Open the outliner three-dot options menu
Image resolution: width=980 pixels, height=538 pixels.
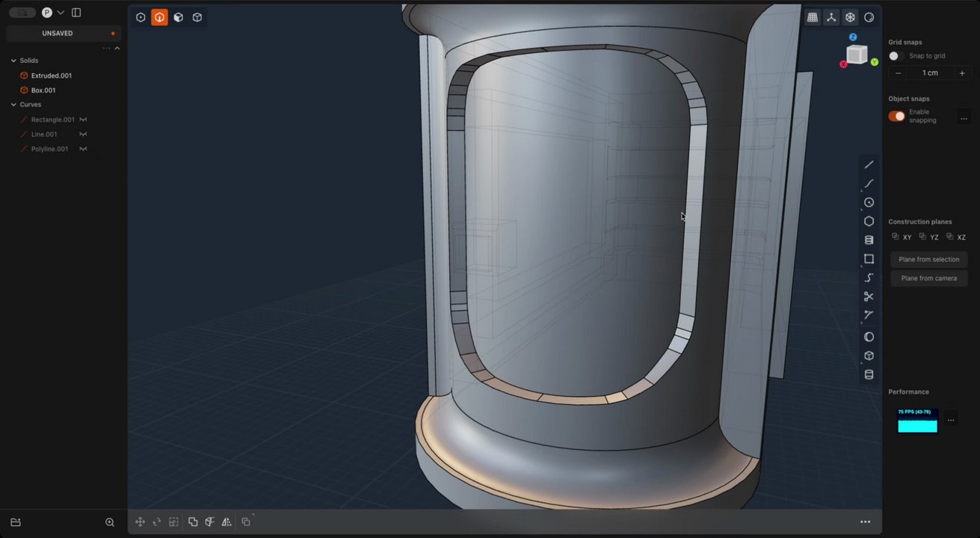pos(107,49)
